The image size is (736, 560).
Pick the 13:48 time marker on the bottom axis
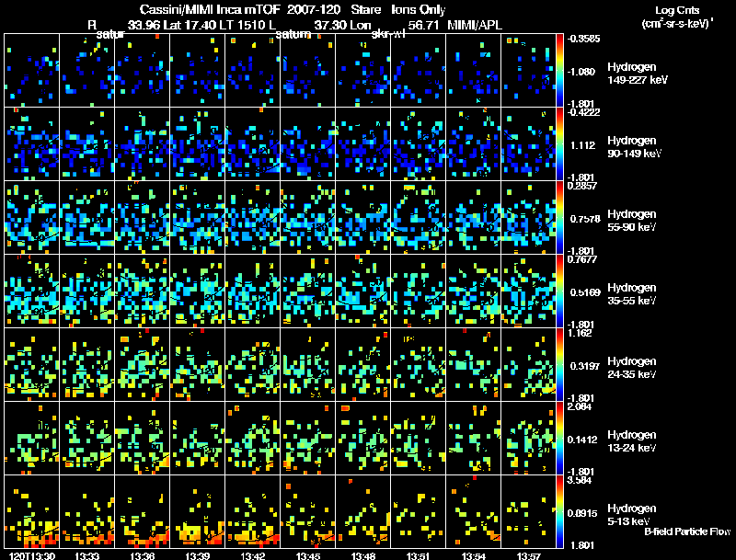(363, 555)
